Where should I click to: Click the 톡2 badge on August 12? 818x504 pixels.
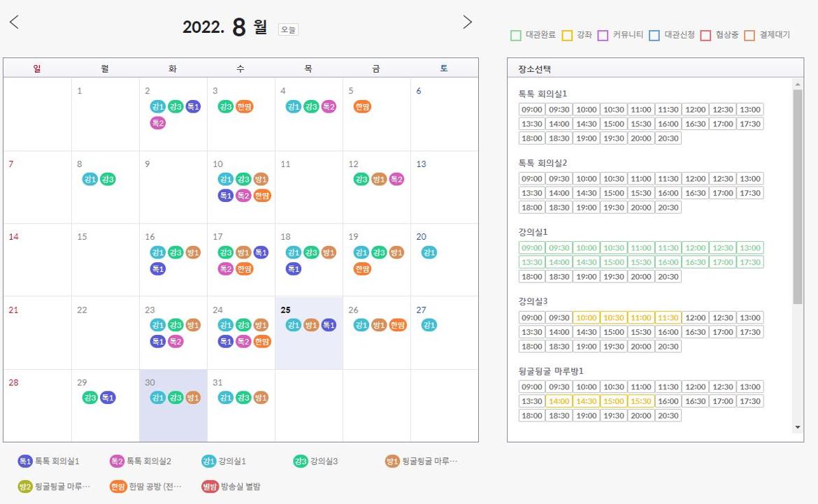click(x=396, y=180)
